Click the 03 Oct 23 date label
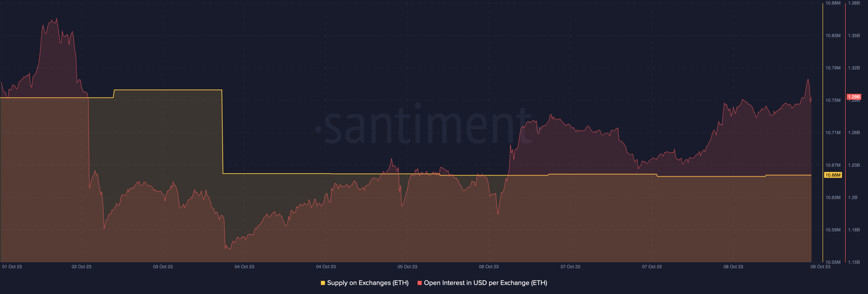Viewport: 868px width, 294px height. (163, 267)
